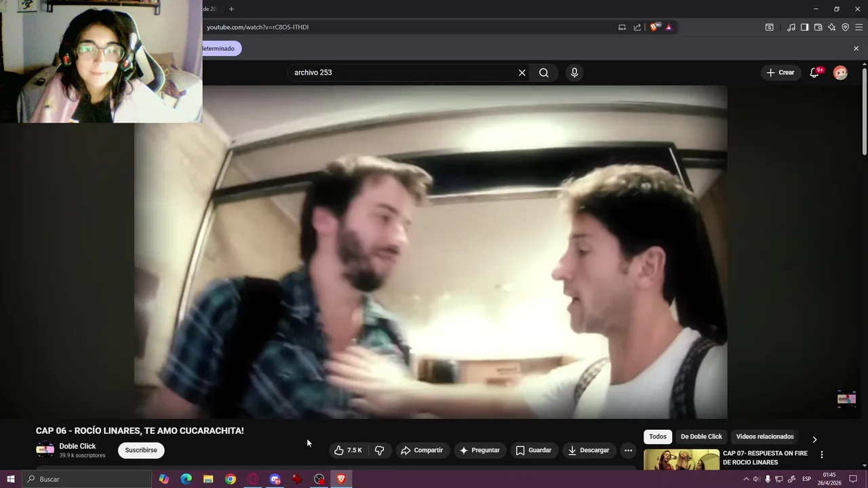Open more actions three-dot menu beside Descargar
This screenshot has height=488, width=868.
[x=628, y=450]
